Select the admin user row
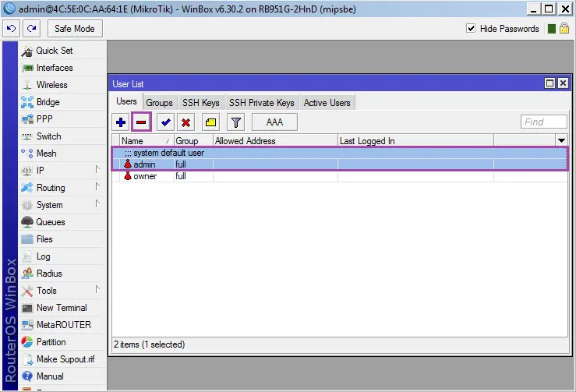This screenshot has height=392, width=576. (x=340, y=164)
